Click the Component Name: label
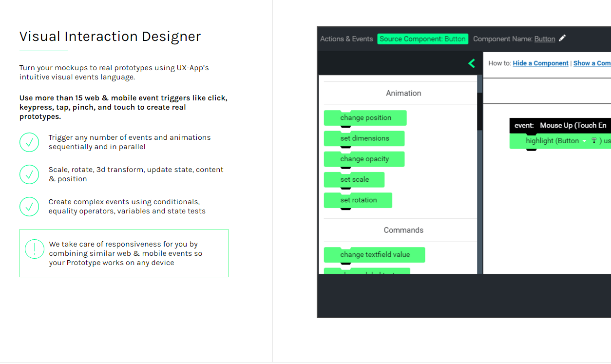This screenshot has height=364, width=611. 503,39
